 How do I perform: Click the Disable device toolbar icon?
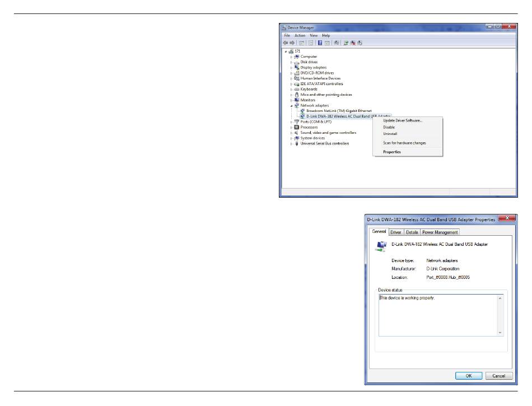tap(360, 43)
